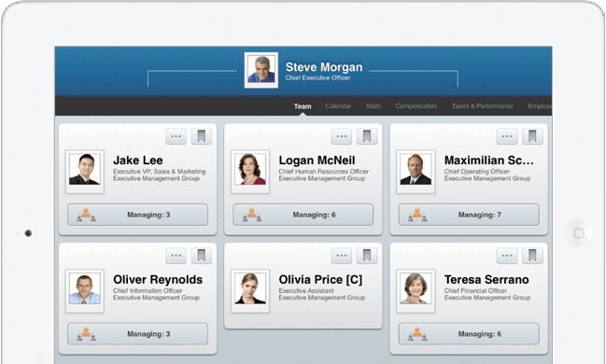Click the Steve Morgan name heading

point(324,67)
